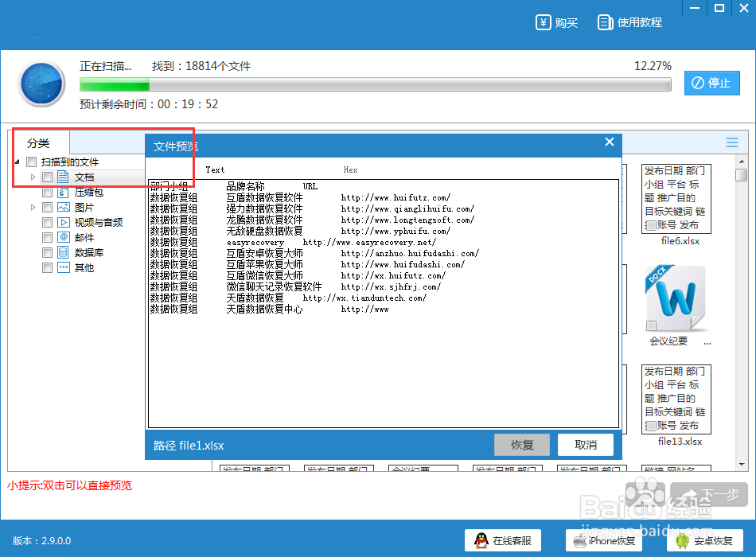Open the 使用教程 tutorial icon

[x=605, y=22]
